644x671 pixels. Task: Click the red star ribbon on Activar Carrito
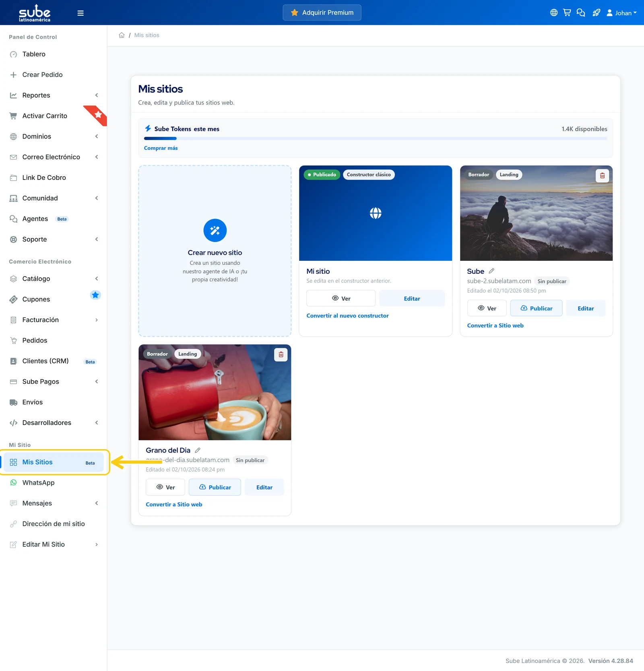[97, 115]
